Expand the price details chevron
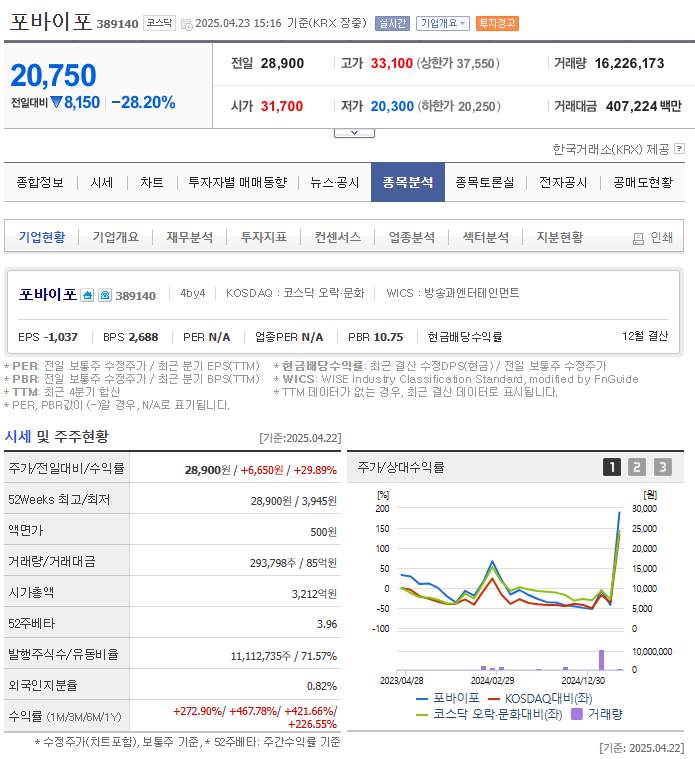 click(x=354, y=133)
